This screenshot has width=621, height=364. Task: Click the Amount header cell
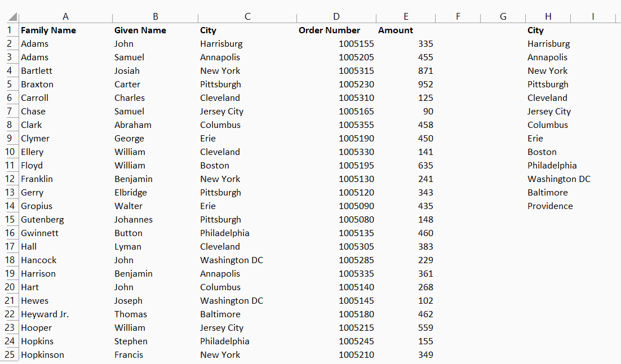pos(395,30)
